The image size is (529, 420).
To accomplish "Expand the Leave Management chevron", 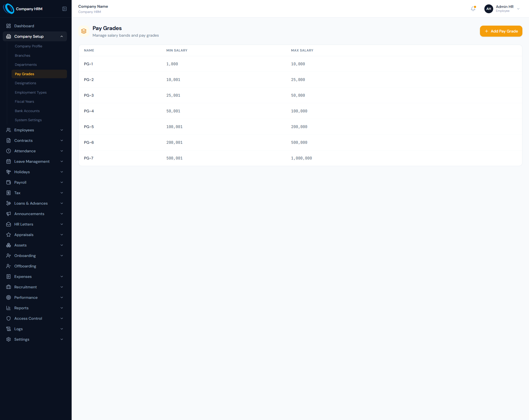I will (x=62, y=161).
